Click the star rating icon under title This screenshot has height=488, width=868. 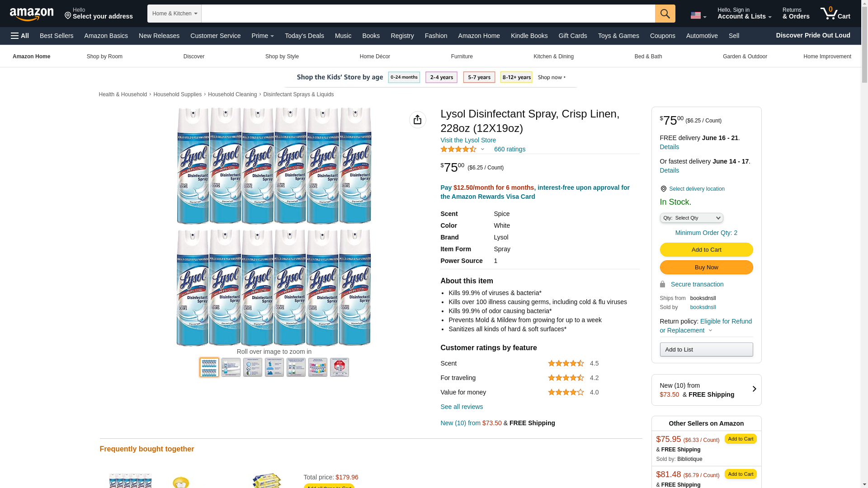[x=458, y=149]
